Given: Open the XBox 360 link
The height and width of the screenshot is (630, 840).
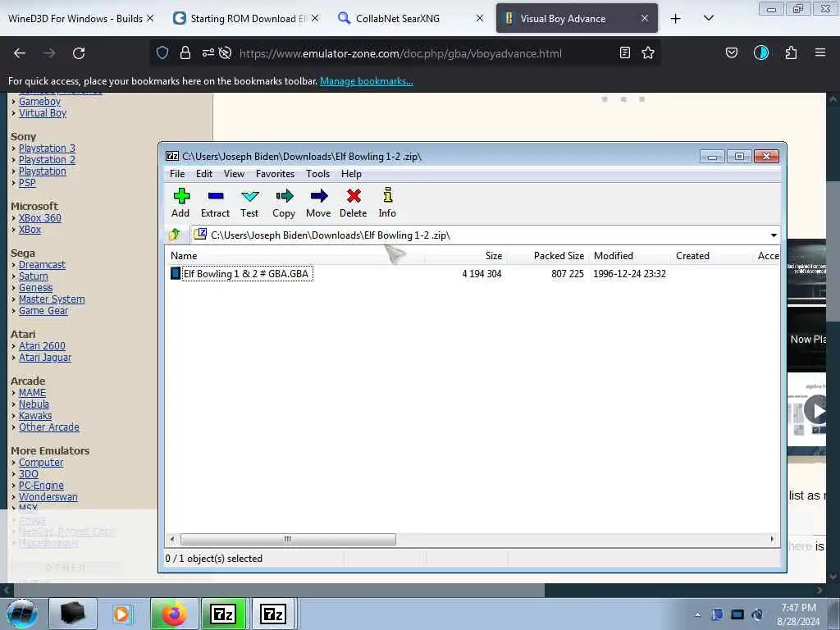Looking at the screenshot, I should (40, 218).
